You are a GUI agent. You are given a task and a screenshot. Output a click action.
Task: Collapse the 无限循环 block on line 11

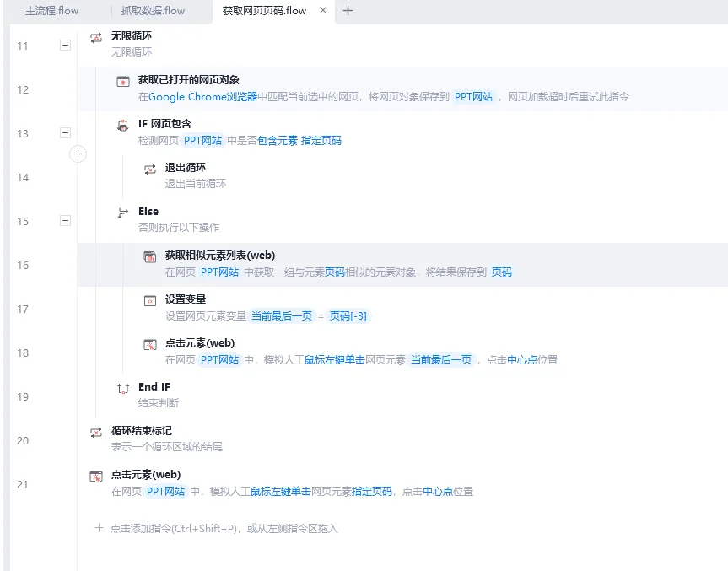pos(65,46)
